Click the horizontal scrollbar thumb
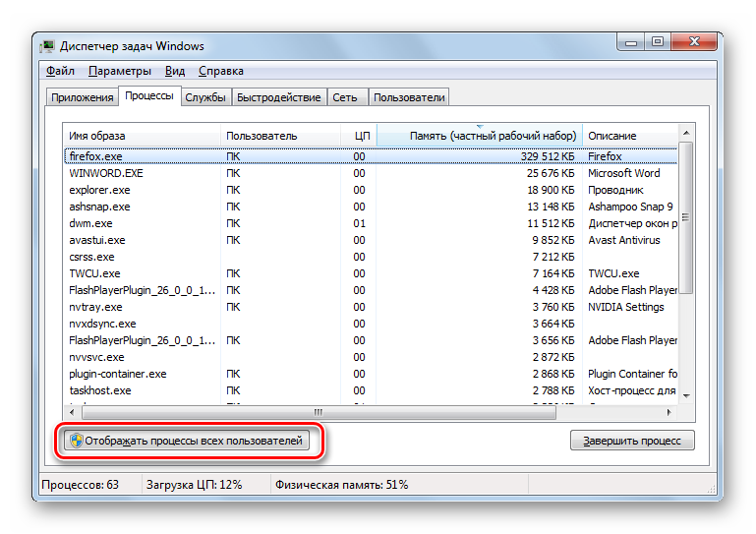Screen dimensions: 756x534 319,412
